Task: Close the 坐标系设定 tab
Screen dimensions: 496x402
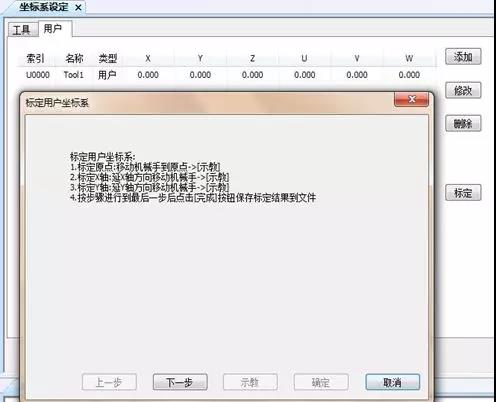Action: pos(78,7)
